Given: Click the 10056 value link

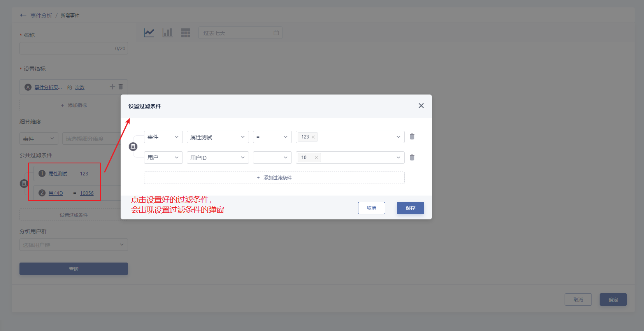Looking at the screenshot, I should (x=87, y=193).
